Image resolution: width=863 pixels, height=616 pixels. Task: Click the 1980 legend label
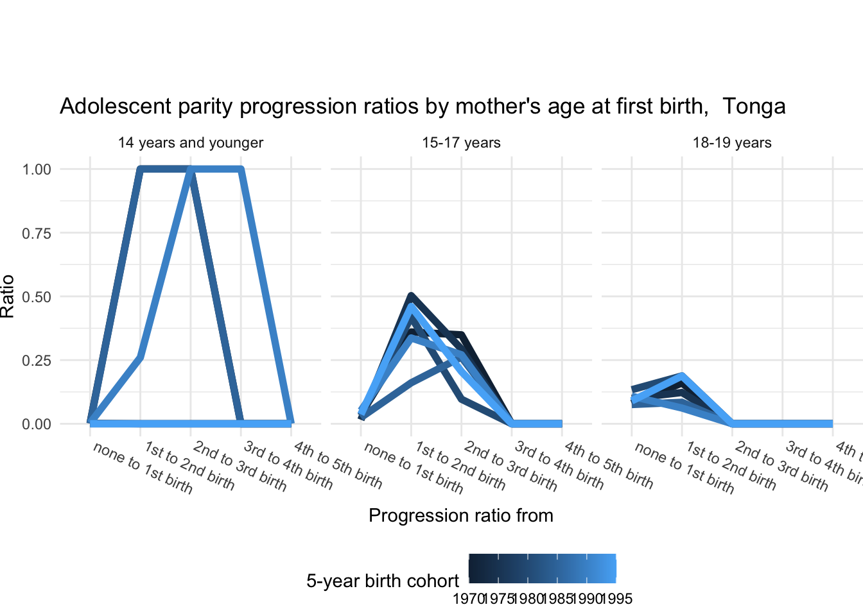click(528, 599)
